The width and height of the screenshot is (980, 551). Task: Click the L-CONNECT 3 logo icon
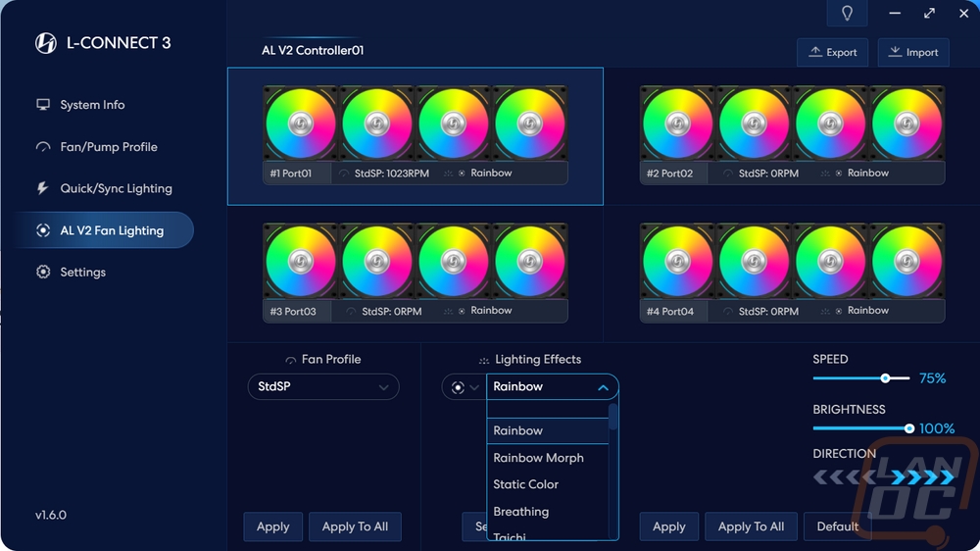[x=46, y=43]
